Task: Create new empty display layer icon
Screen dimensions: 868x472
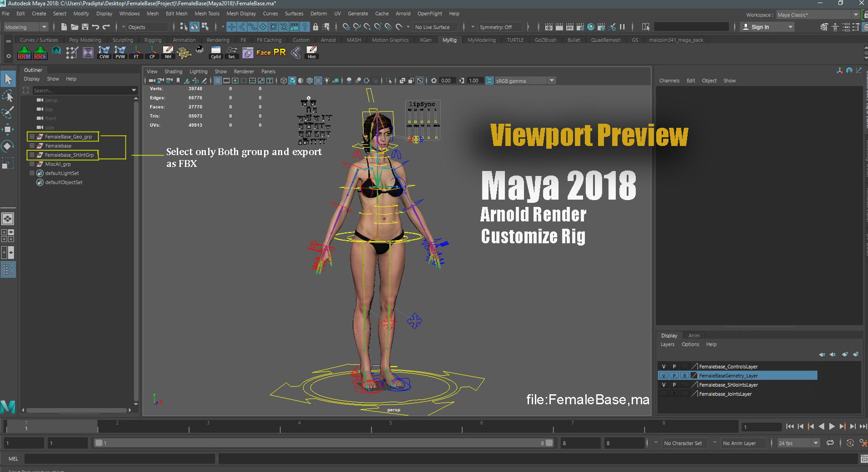Action: coord(845,354)
